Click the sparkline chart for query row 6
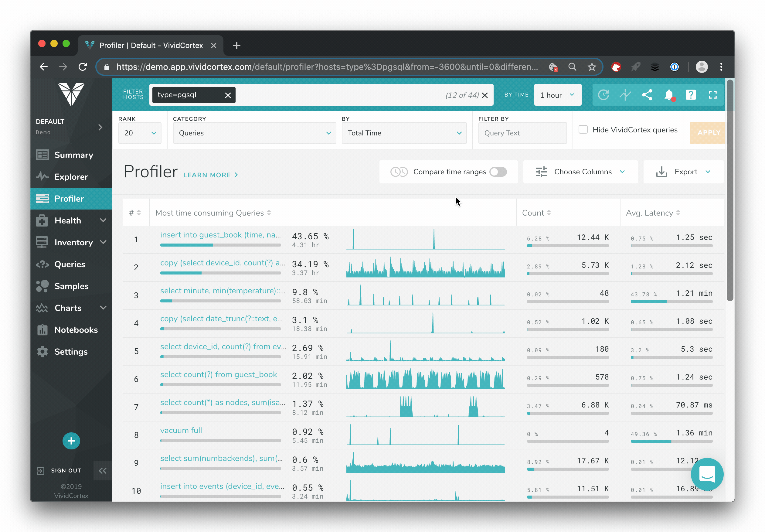Screen dimensions: 765x532 tap(425, 379)
